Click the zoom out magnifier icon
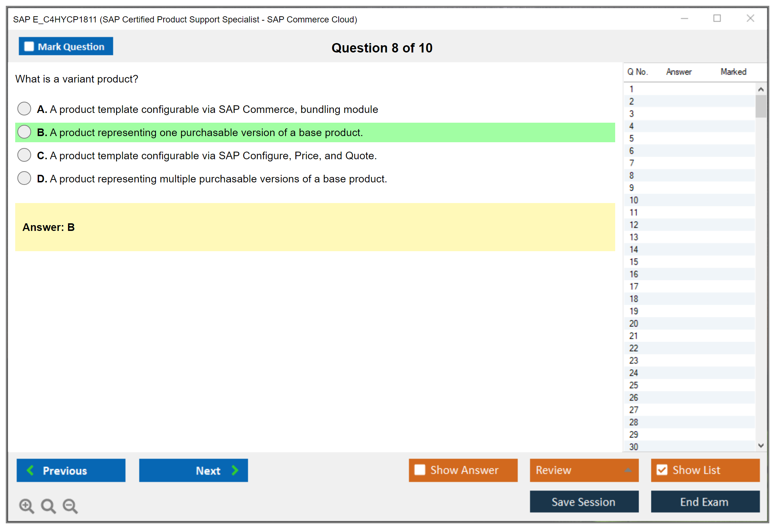 coord(70,506)
